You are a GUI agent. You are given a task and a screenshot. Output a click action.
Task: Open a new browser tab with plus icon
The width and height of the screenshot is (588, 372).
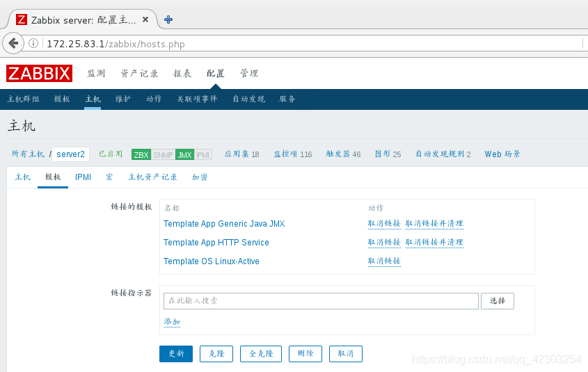pos(168,19)
